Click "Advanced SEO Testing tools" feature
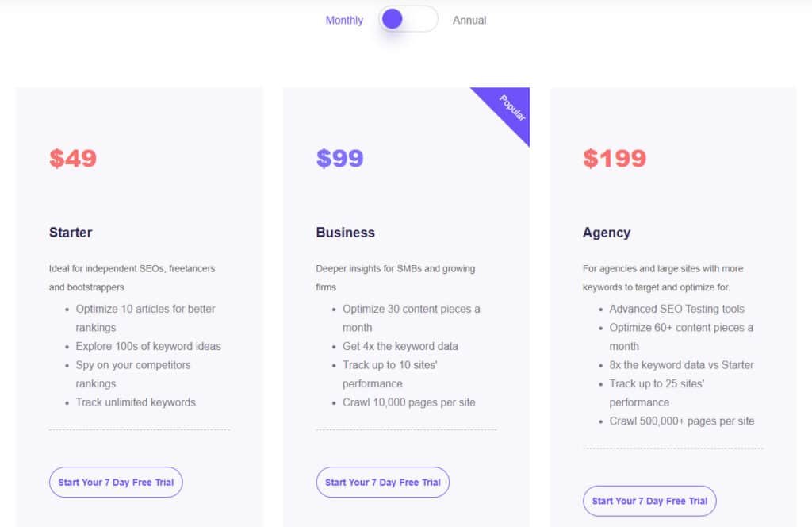 [x=677, y=309]
